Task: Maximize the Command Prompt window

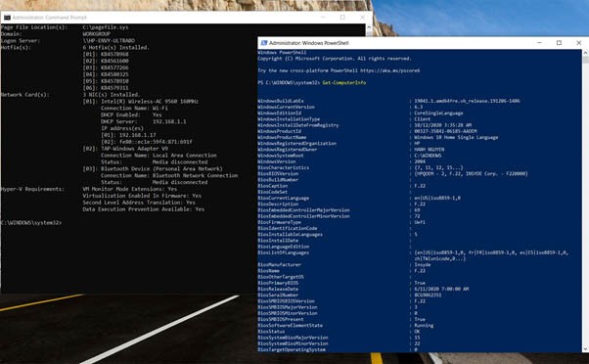Action: (342, 18)
